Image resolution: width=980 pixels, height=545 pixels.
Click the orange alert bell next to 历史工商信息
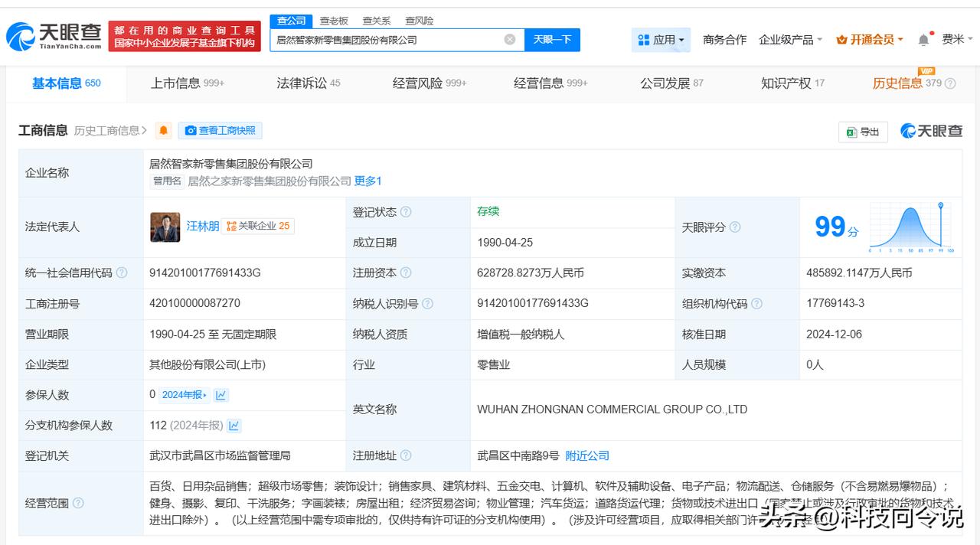click(163, 131)
